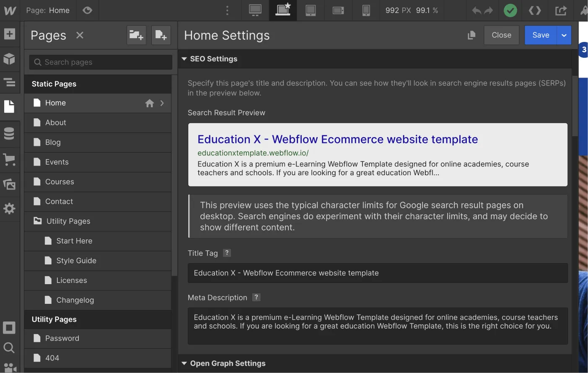Switch to the tablet breakpoint
The height and width of the screenshot is (373, 588).
coord(311,10)
